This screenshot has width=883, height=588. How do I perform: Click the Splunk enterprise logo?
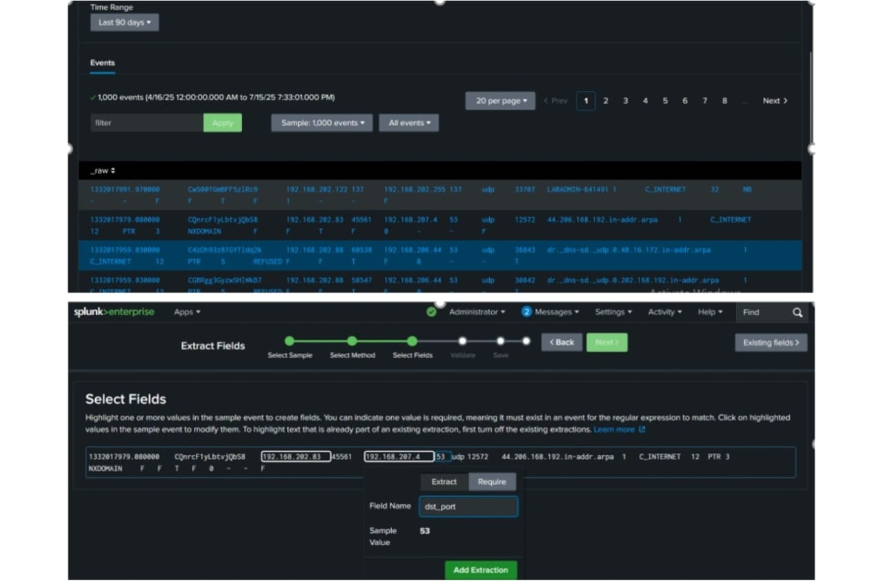pos(114,312)
